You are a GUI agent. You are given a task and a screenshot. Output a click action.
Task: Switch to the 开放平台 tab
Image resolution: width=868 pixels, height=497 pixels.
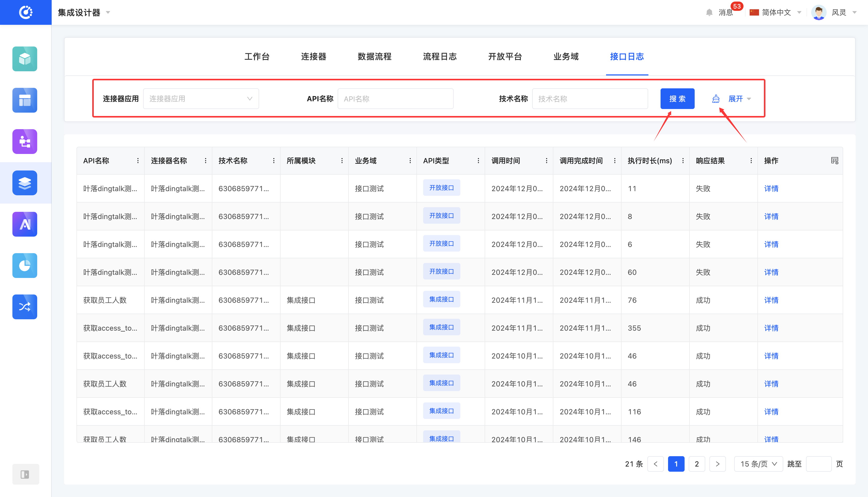(505, 57)
